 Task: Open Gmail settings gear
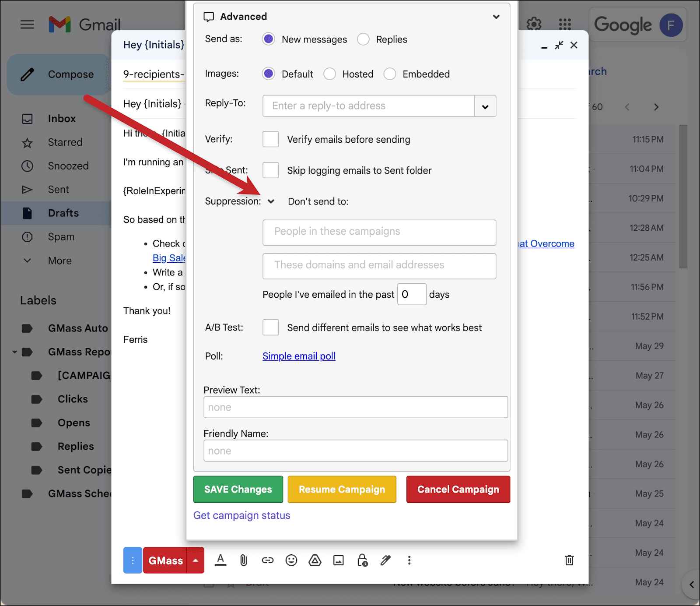pos(534,24)
